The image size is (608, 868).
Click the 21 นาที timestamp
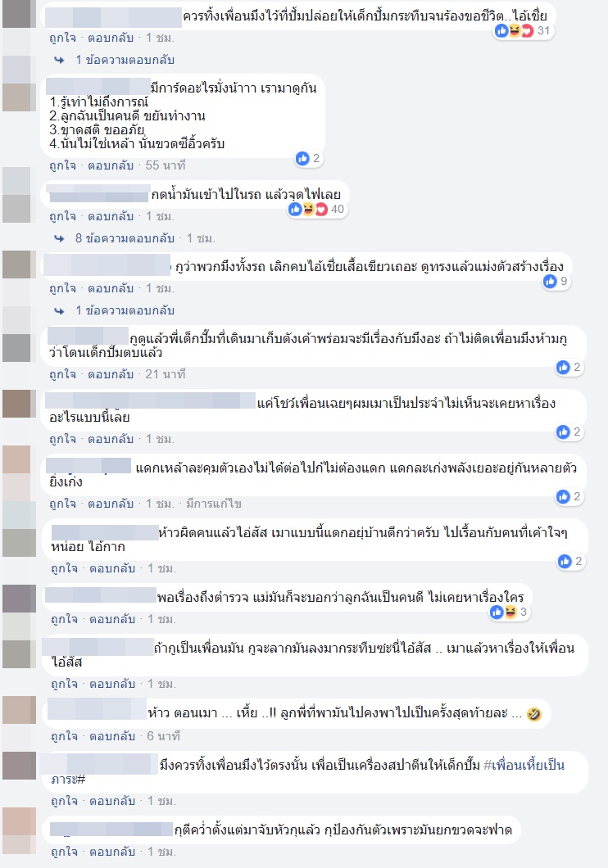[165, 375]
